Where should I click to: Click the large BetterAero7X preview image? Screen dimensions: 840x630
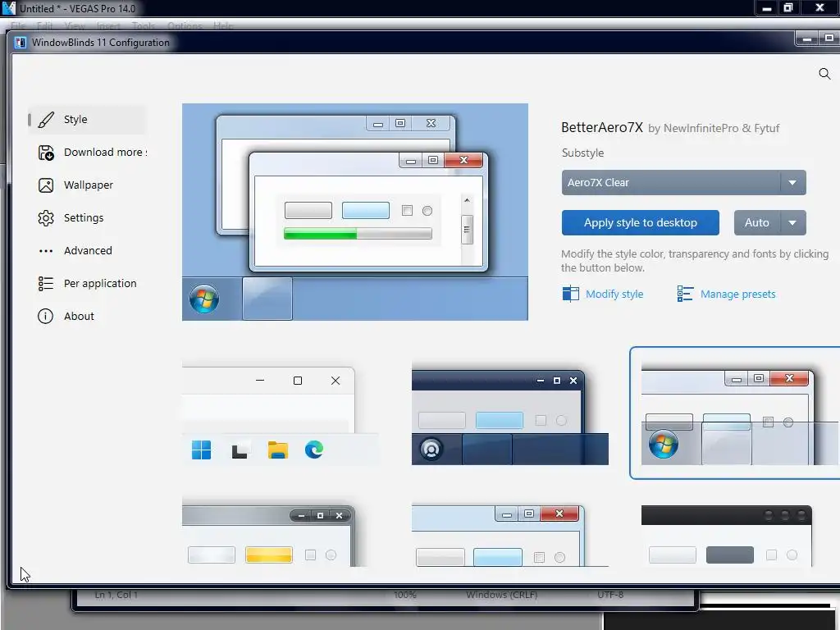pos(354,212)
